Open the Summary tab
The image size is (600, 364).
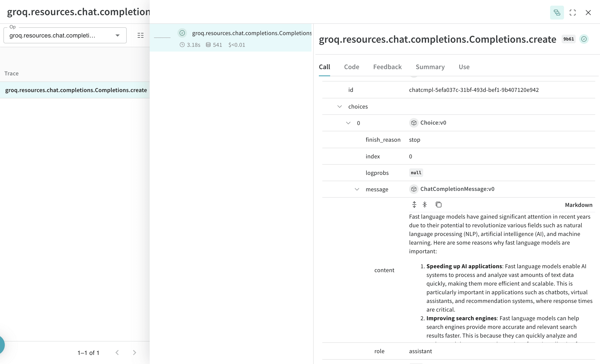point(430,67)
